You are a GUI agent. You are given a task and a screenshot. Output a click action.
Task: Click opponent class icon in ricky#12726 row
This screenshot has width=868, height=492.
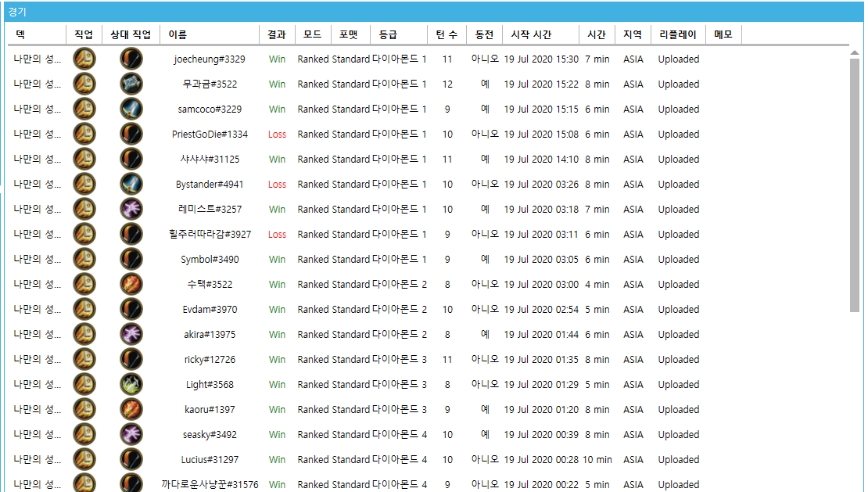[x=131, y=359]
